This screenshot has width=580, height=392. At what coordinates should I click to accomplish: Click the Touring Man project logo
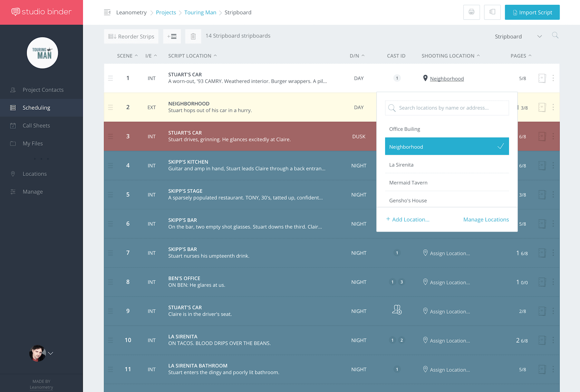[x=42, y=53]
